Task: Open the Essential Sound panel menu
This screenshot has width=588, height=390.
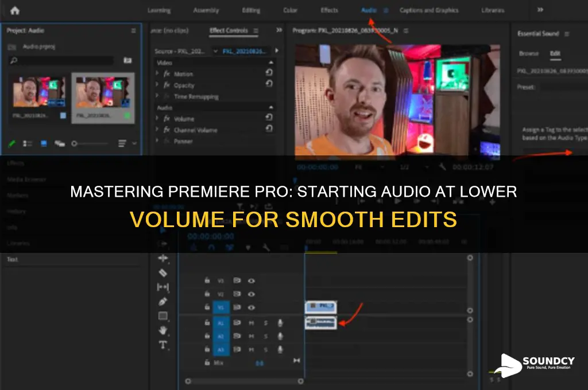Action: pos(567,34)
